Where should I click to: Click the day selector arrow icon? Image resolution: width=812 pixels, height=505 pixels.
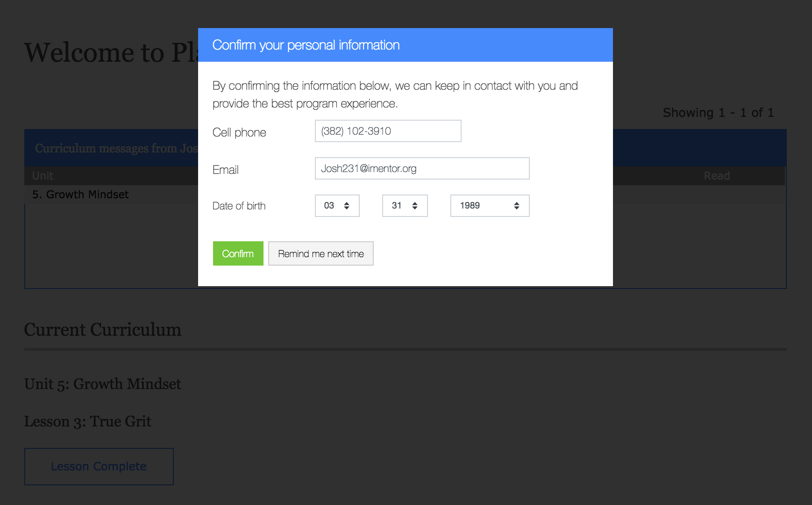click(415, 206)
